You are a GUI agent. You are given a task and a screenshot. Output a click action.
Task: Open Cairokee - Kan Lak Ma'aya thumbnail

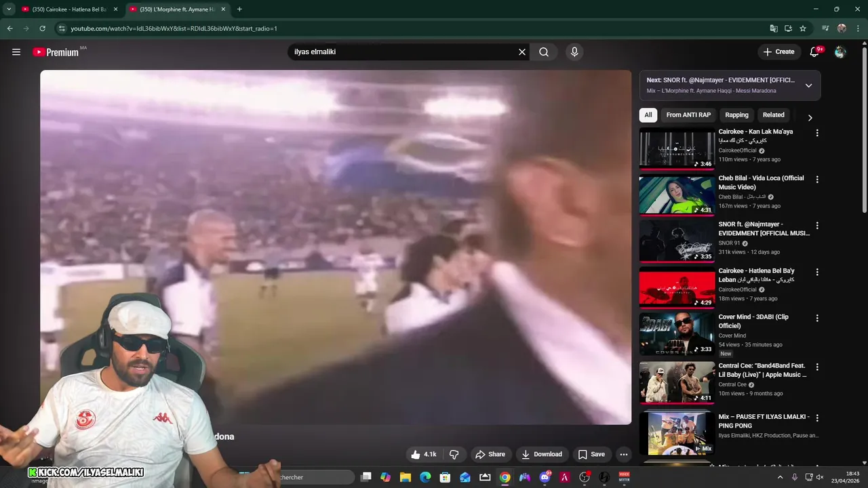677,148
